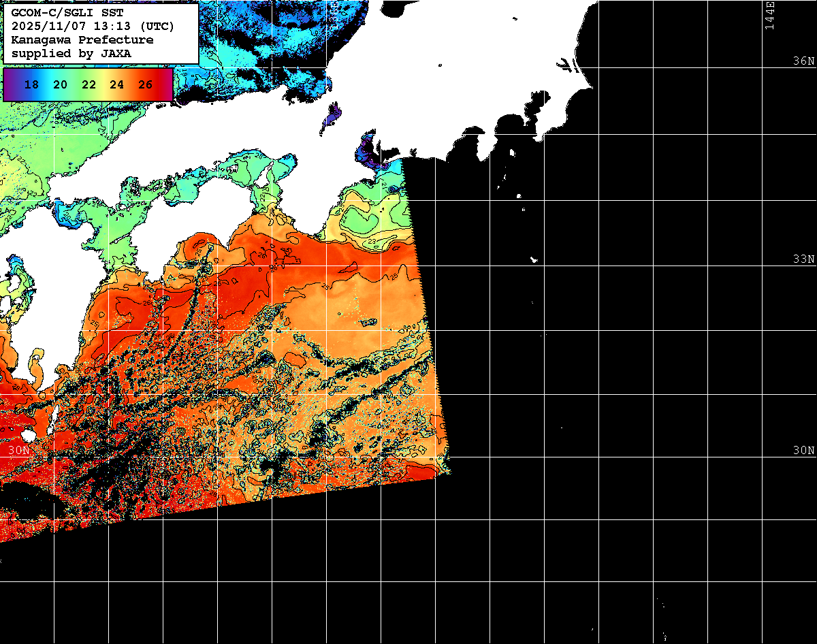Pick the 18 value on the color scale
The image size is (817, 644).
tap(31, 85)
